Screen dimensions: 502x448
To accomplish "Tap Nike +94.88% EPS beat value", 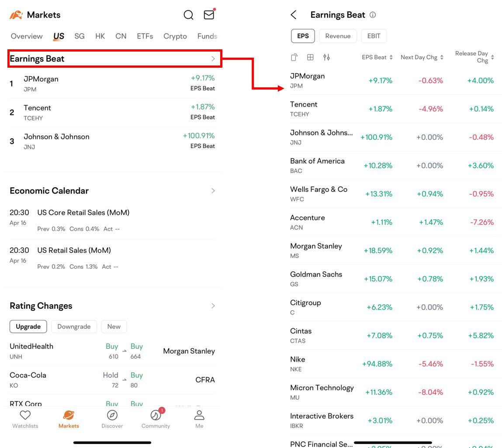I will click(x=377, y=364).
